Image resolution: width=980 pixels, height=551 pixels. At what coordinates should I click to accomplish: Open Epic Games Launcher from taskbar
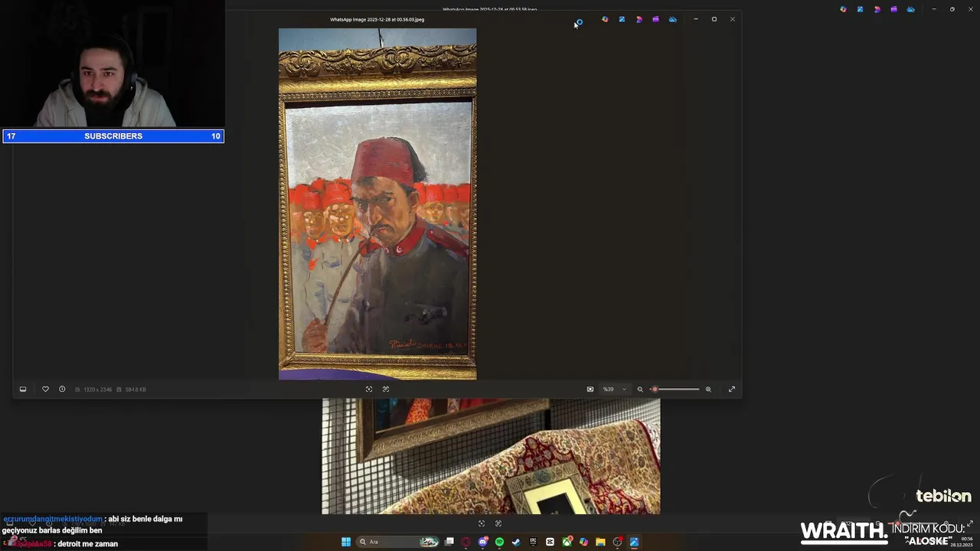[x=533, y=542]
